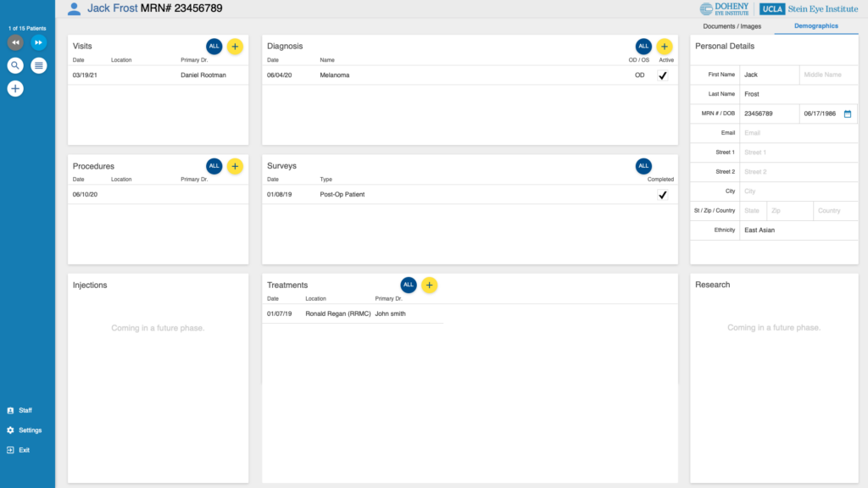The width and height of the screenshot is (868, 488).
Task: Open Settings in the sidebar
Action: coord(30,430)
